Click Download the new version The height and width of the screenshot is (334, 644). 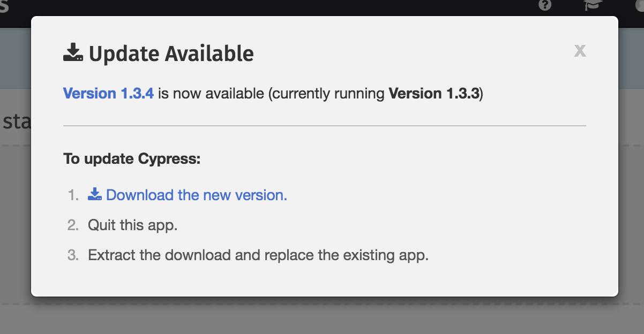pyautogui.click(x=196, y=195)
